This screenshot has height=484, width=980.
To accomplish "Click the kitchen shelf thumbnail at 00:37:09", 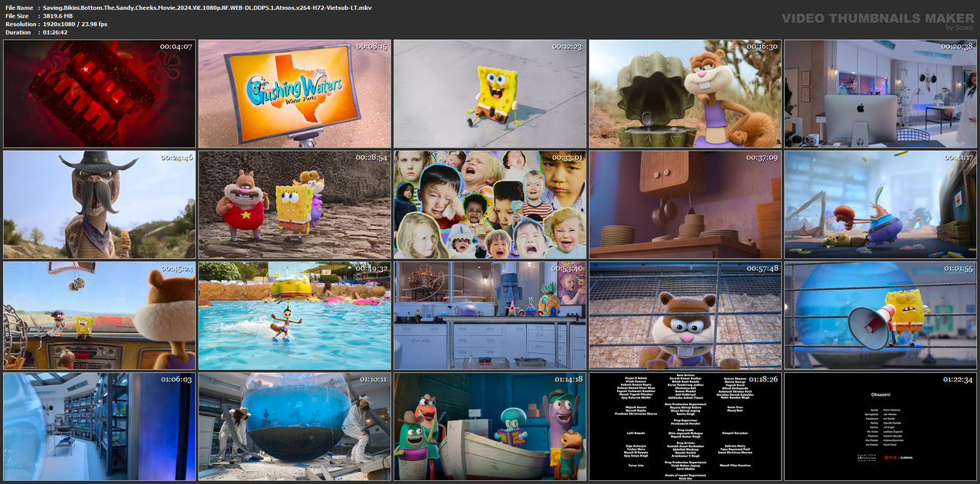I will pyautogui.click(x=685, y=204).
